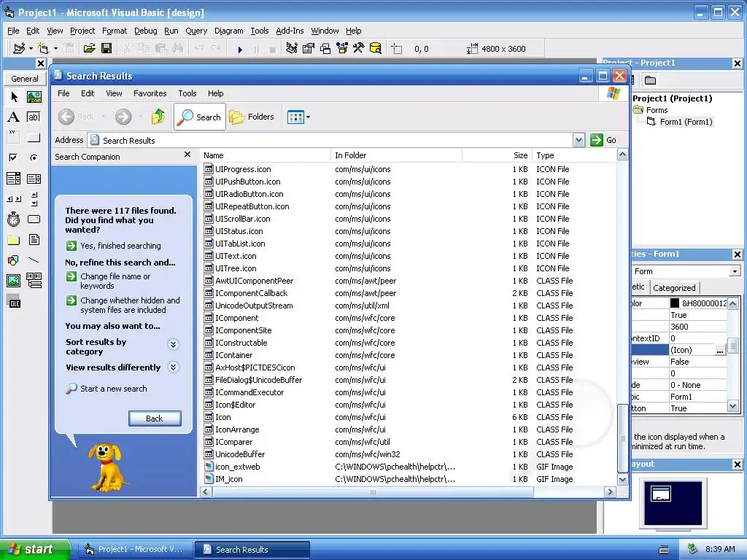Click the Add Form toolbar icon
Viewport: 747px width, 560px height.
43,48
